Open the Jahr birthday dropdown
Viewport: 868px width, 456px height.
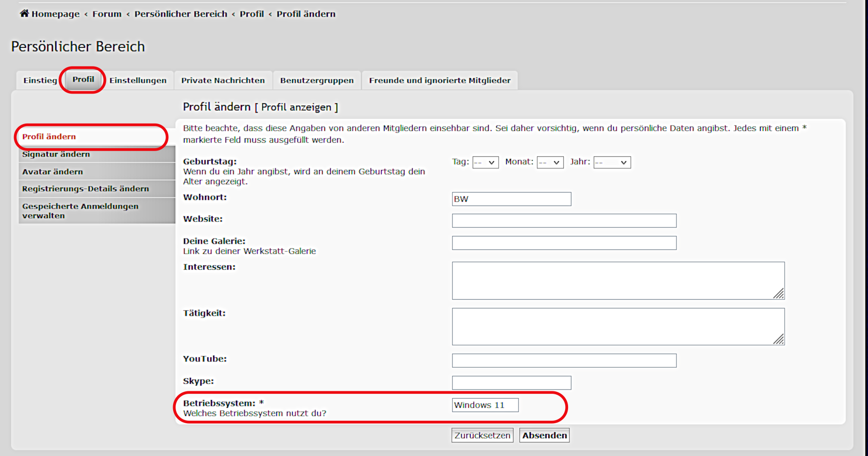(611, 163)
